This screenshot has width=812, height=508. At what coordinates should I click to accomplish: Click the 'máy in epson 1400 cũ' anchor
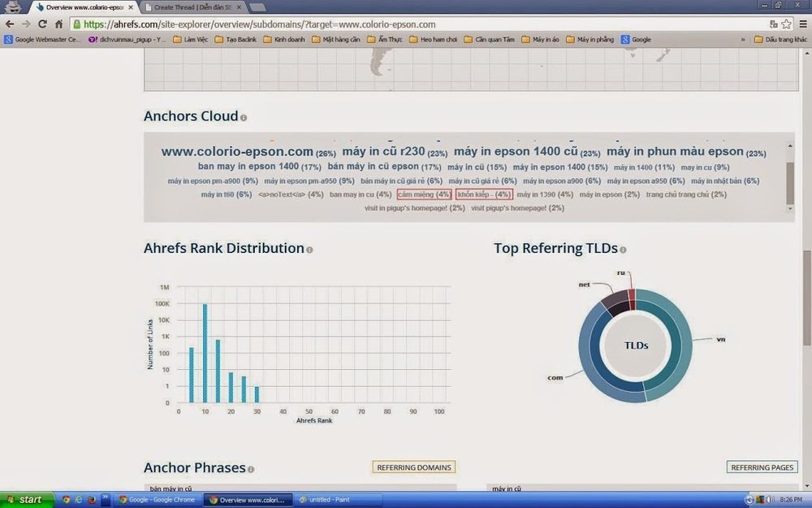click(516, 151)
